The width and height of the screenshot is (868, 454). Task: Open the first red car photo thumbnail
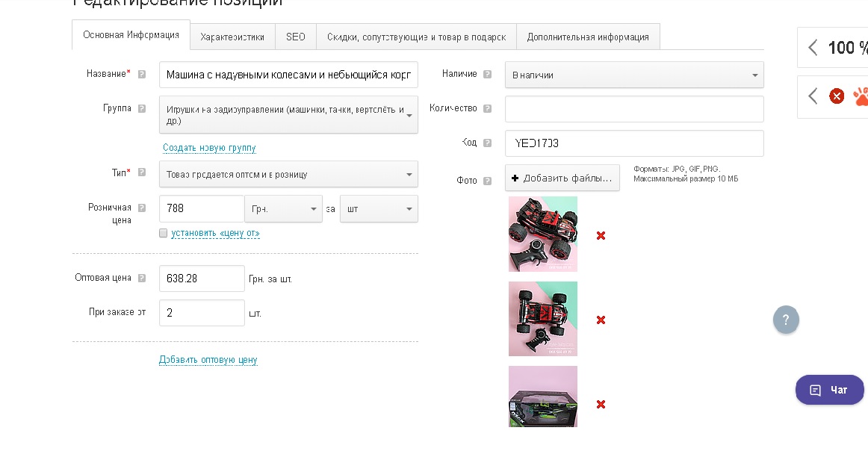point(543,234)
